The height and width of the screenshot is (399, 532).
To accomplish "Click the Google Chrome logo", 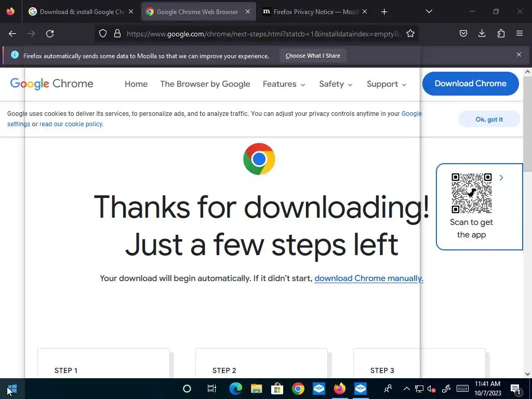I will pos(51,84).
